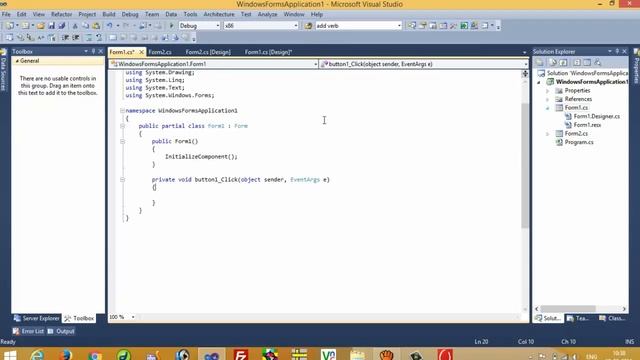Click the Properties icon in Solution Explorer toolbar

(540, 62)
